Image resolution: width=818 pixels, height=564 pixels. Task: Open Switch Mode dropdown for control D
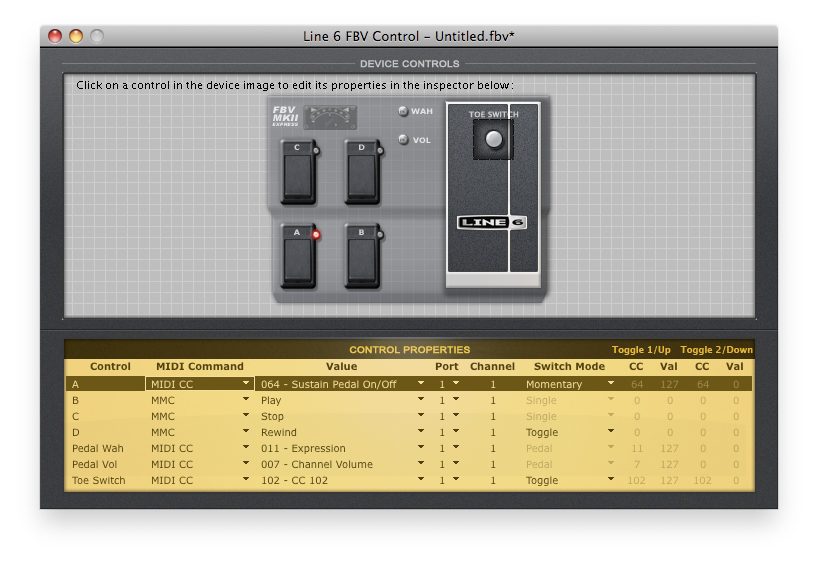click(x=611, y=433)
